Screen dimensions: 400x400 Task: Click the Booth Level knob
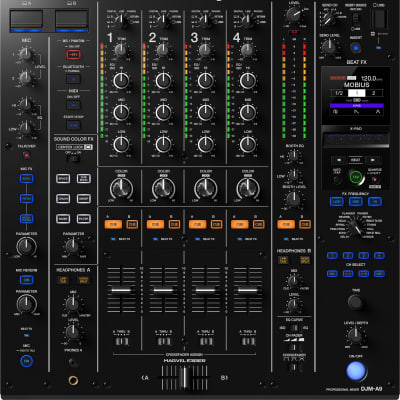[x=293, y=199]
